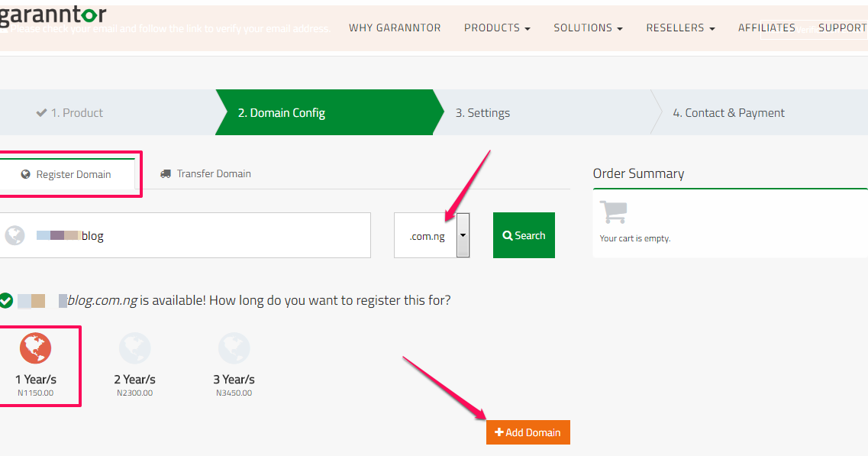Open the PRODUCTS dropdown menu
Viewport: 868px width, 456px height.
coord(496,27)
